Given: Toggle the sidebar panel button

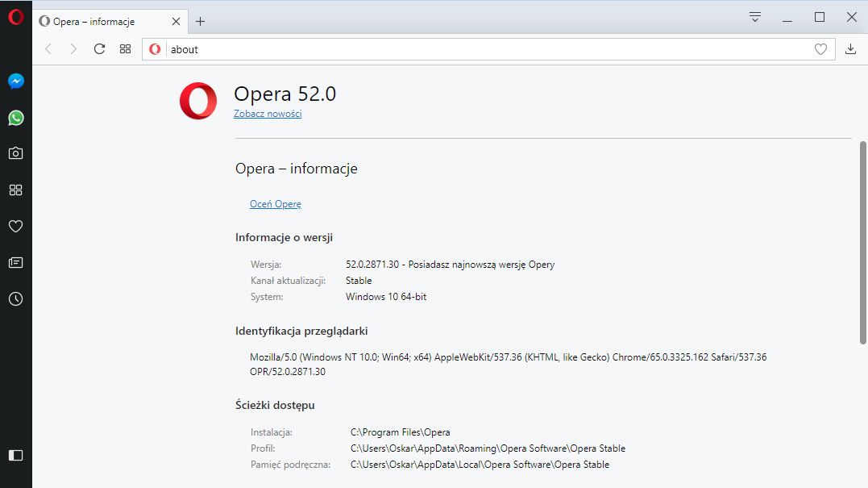Looking at the screenshot, I should (x=15, y=455).
